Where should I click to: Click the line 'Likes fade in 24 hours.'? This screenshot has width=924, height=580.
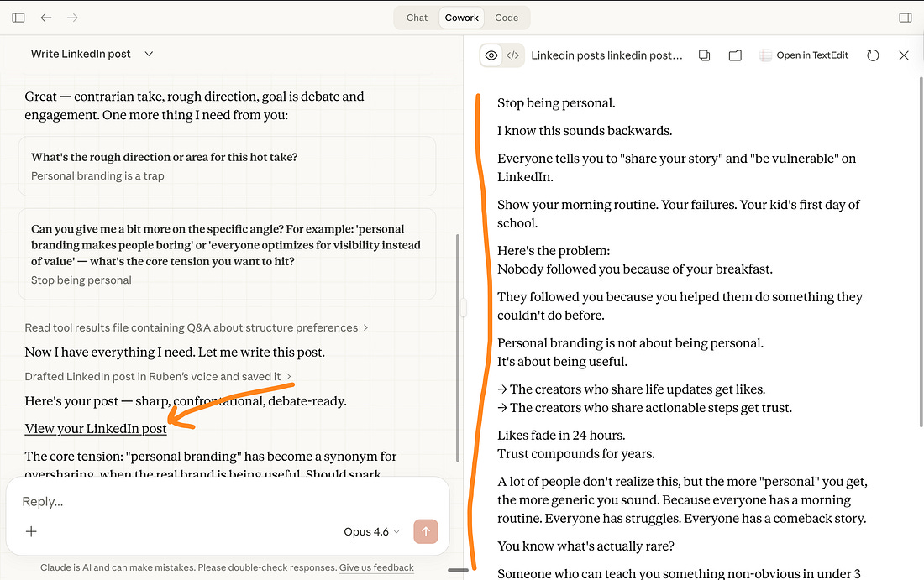(x=561, y=435)
